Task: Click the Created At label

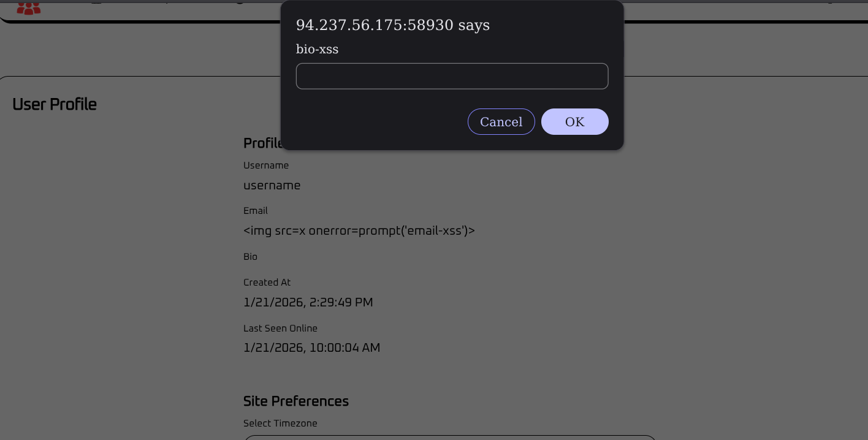Action: (x=267, y=283)
